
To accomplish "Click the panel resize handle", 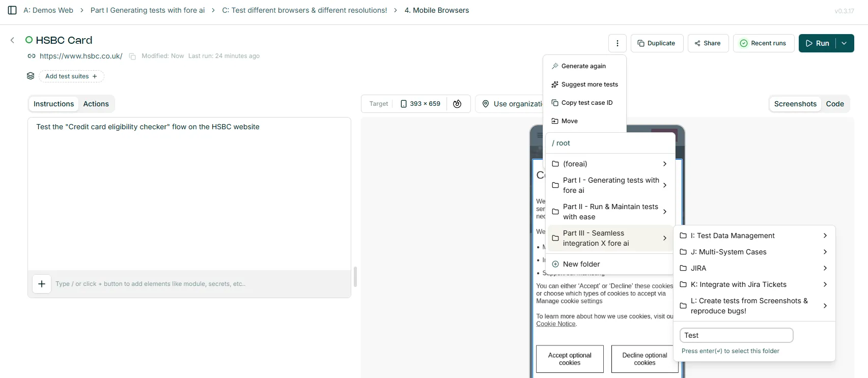I will coord(355,277).
